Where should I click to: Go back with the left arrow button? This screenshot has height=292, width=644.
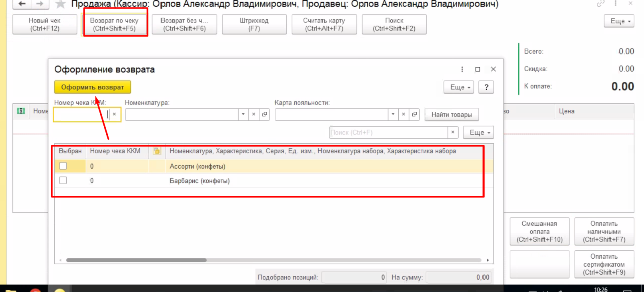click(x=22, y=4)
